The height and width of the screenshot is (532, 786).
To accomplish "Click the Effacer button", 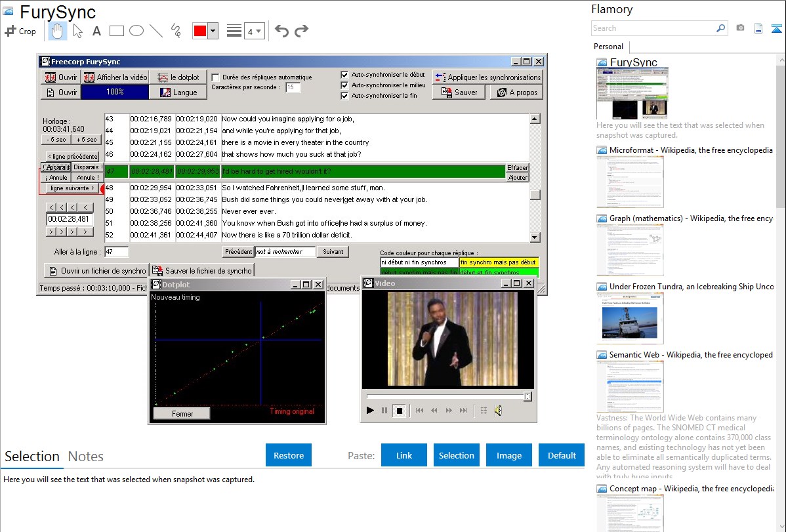I will [x=517, y=168].
